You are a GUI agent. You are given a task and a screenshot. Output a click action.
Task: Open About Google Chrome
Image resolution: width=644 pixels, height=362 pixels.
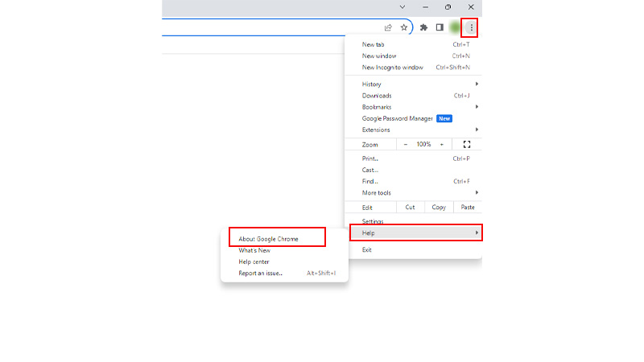click(284, 239)
